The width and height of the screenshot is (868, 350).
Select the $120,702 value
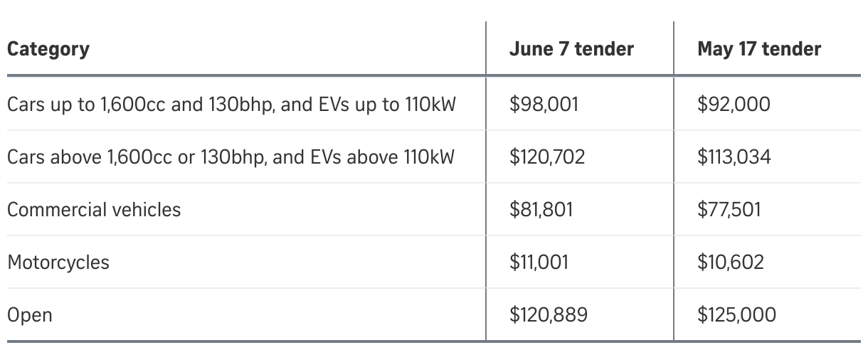[x=547, y=157]
